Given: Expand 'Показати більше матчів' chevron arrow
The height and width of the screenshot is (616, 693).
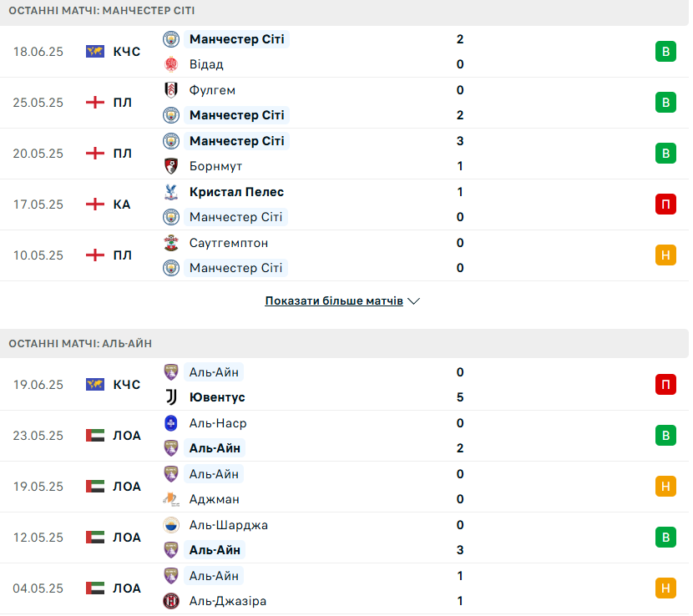Looking at the screenshot, I should [413, 301].
